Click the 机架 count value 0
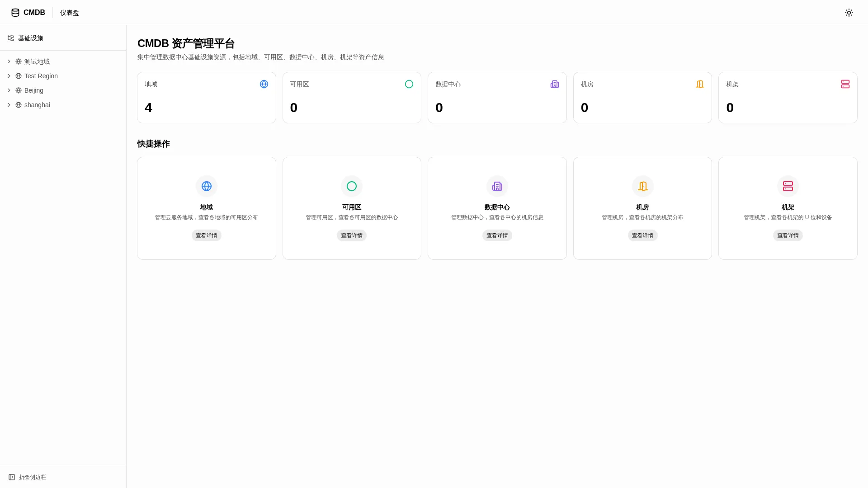Viewport: 868px width, 488px height. 730,108
